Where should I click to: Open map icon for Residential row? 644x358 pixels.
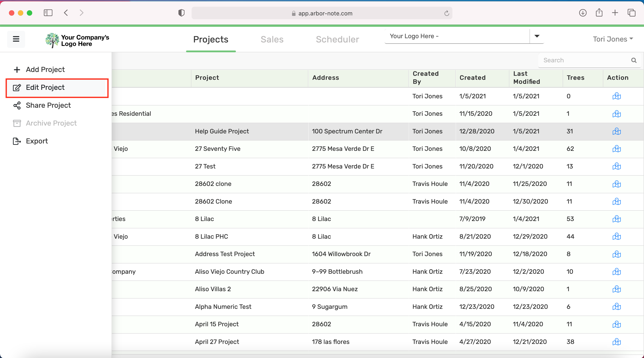pyautogui.click(x=616, y=114)
